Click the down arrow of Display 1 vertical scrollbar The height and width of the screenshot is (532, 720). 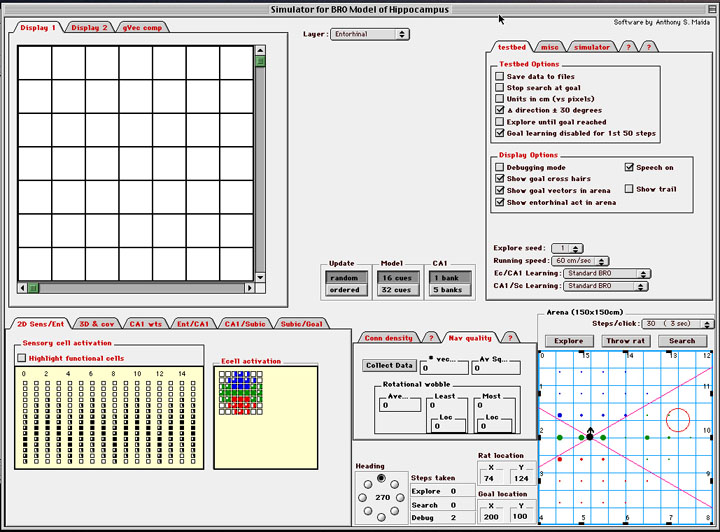(x=261, y=277)
